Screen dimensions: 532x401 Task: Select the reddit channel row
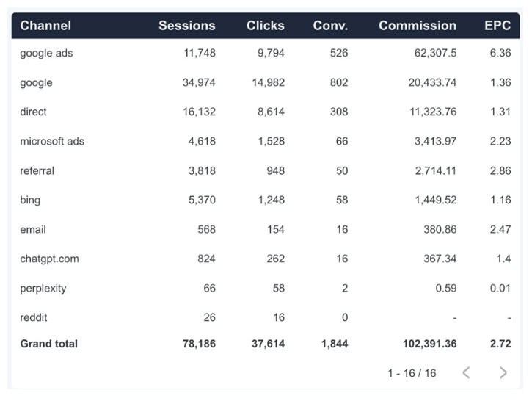(x=34, y=317)
